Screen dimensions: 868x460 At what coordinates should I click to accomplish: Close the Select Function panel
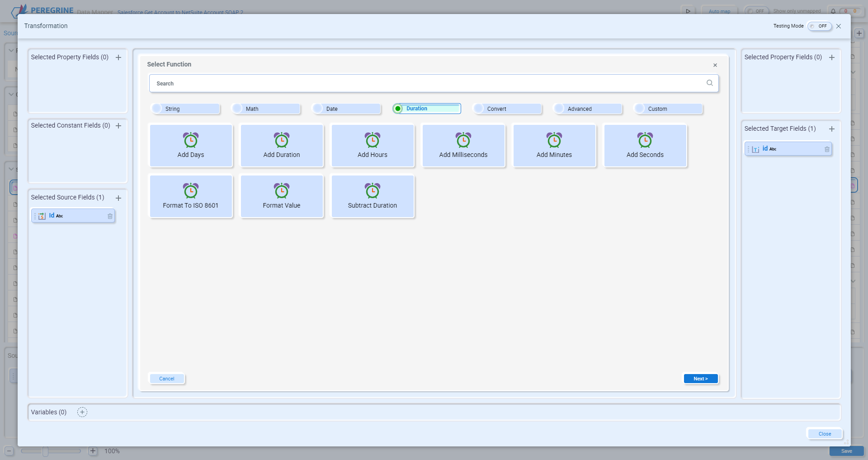click(715, 65)
